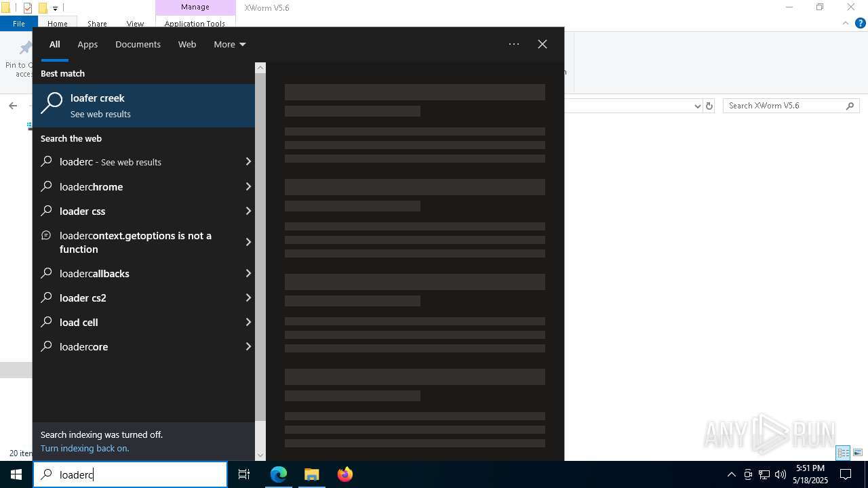This screenshot has width=868, height=488.
Task: Launch Microsoft Edge from the taskbar
Action: point(279,474)
